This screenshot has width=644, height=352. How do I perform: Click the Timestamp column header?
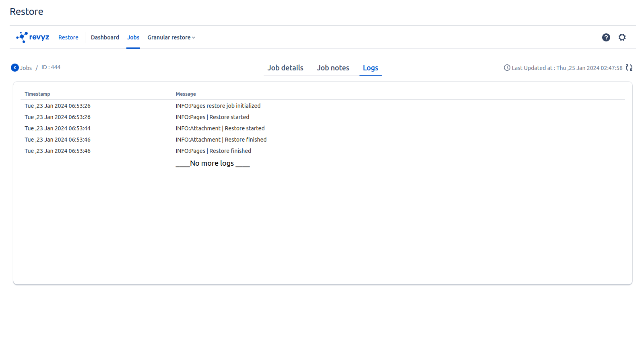(x=37, y=94)
